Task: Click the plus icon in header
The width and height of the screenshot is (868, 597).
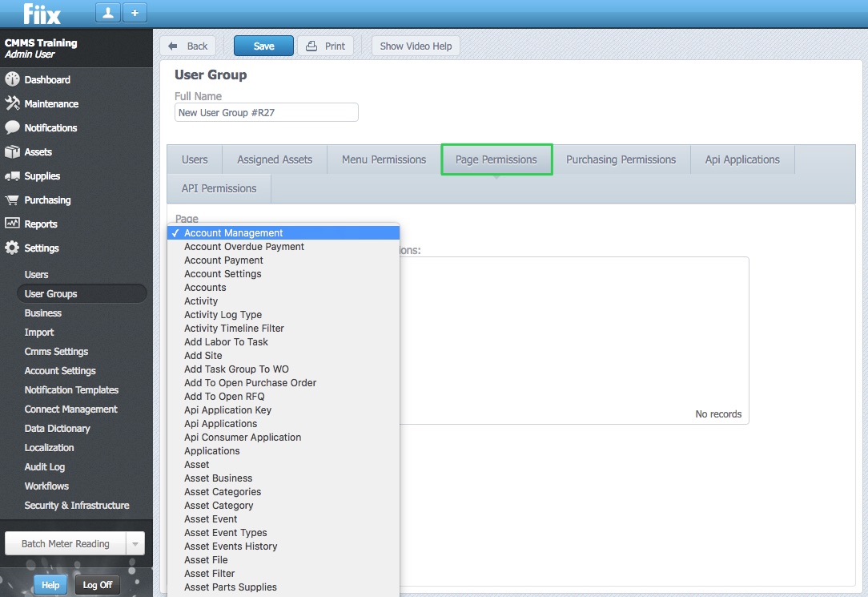Action: (135, 13)
